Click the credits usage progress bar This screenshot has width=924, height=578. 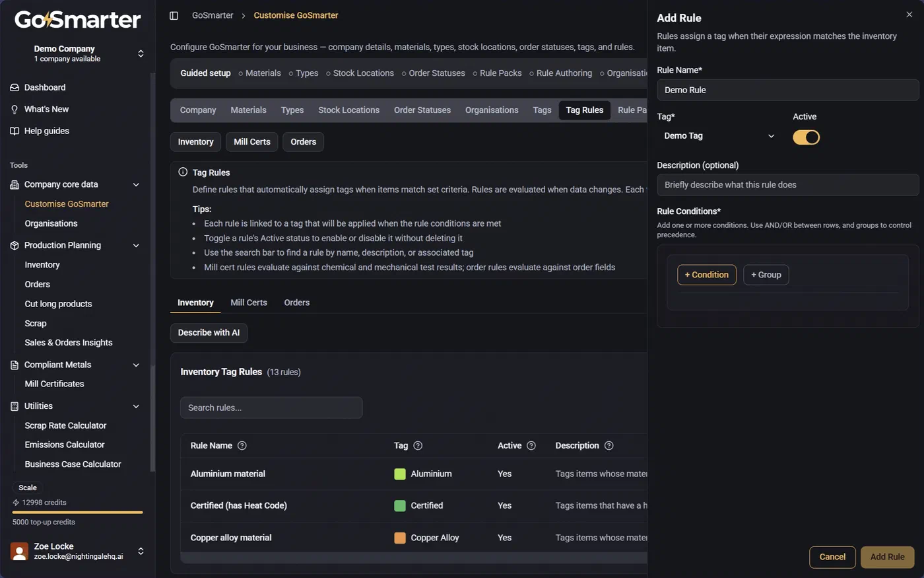pyautogui.click(x=78, y=512)
